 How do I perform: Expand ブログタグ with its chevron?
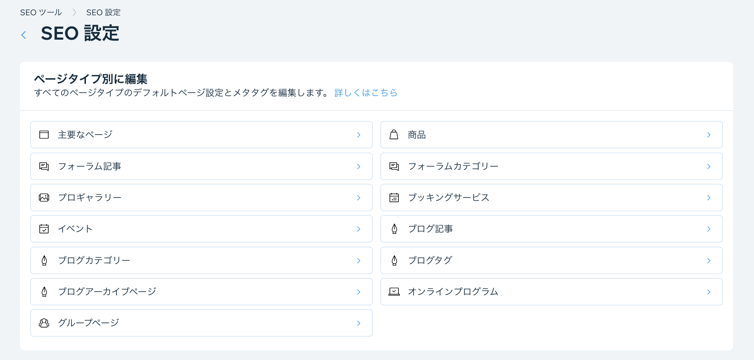click(708, 261)
